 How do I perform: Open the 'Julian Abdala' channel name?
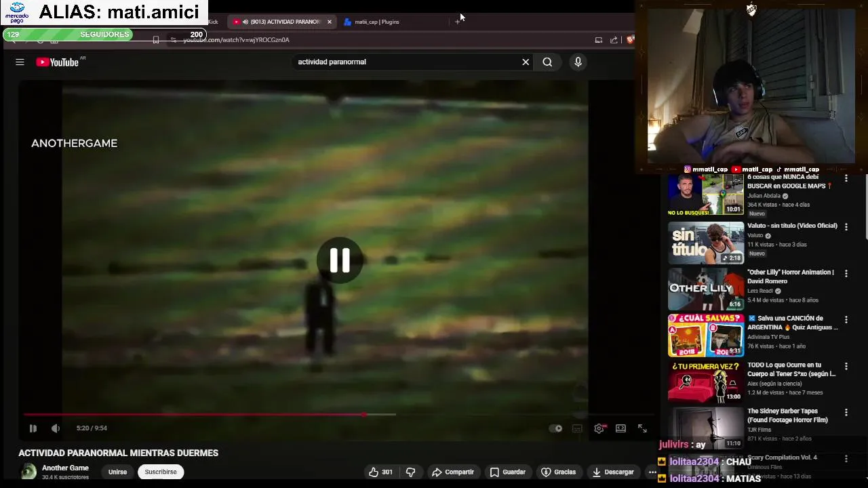[764, 196]
